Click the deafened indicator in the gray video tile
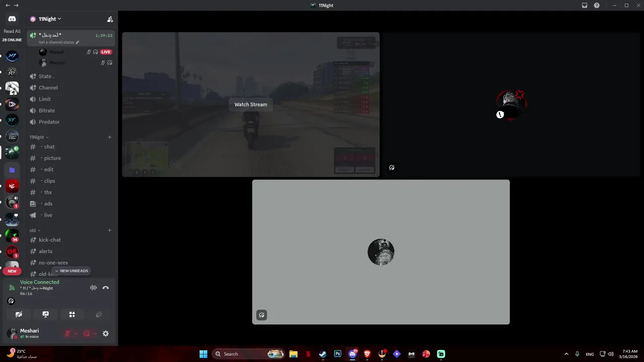Image resolution: width=644 pixels, height=362 pixels. coord(262,315)
